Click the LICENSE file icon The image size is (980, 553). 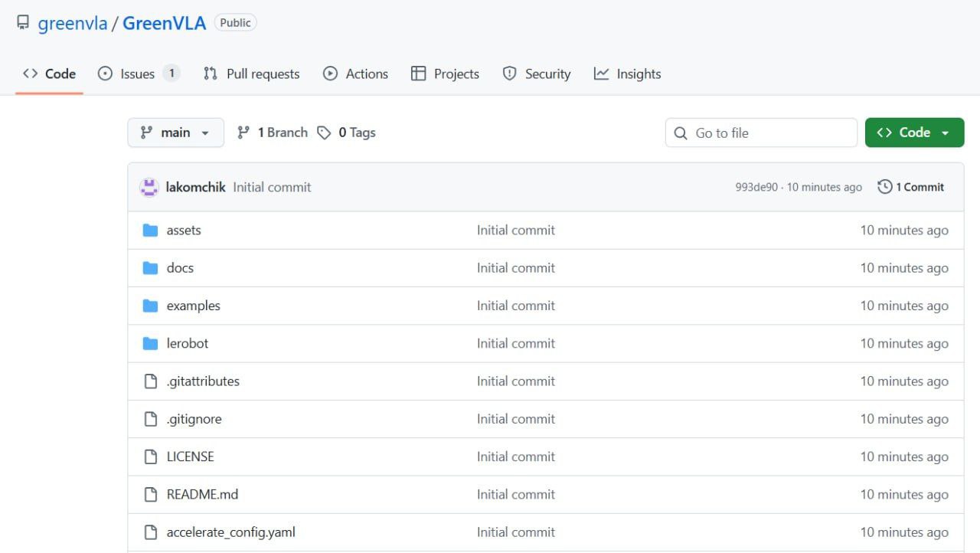click(x=151, y=456)
